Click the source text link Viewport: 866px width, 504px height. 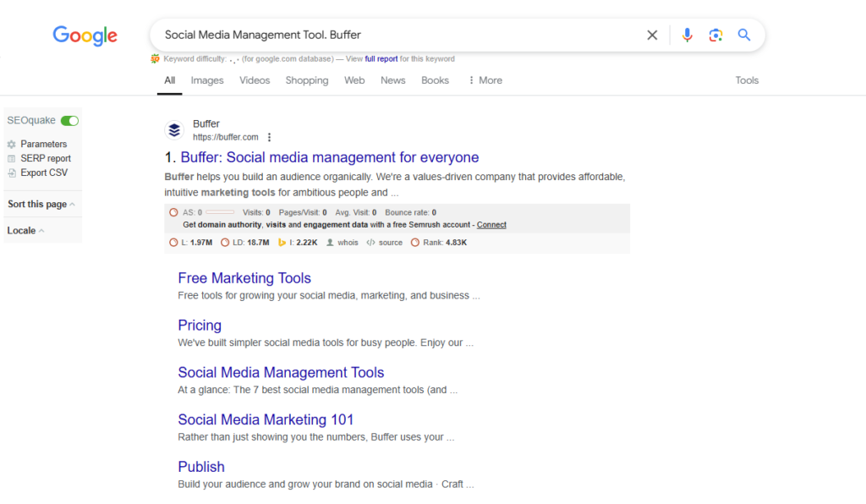pos(391,243)
